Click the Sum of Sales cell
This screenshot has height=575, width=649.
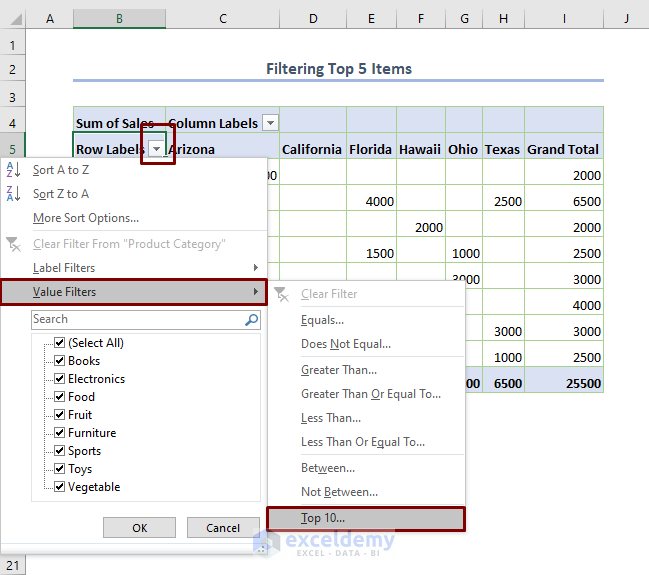(x=119, y=120)
